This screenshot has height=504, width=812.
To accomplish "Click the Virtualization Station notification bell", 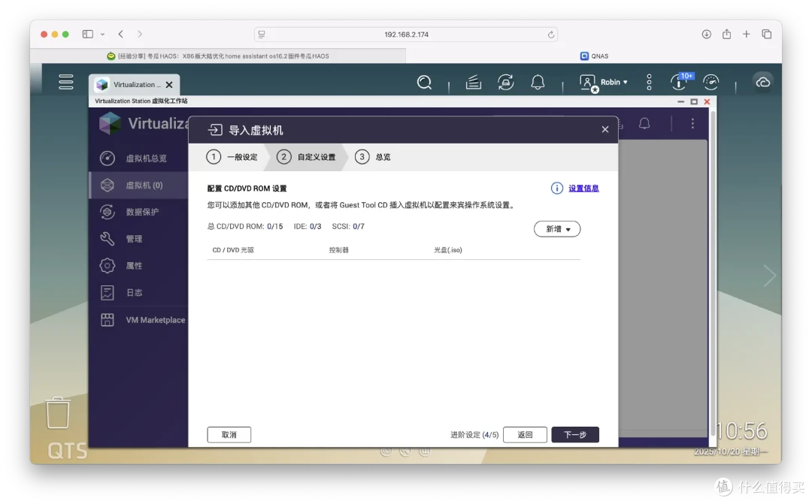I will 644,124.
